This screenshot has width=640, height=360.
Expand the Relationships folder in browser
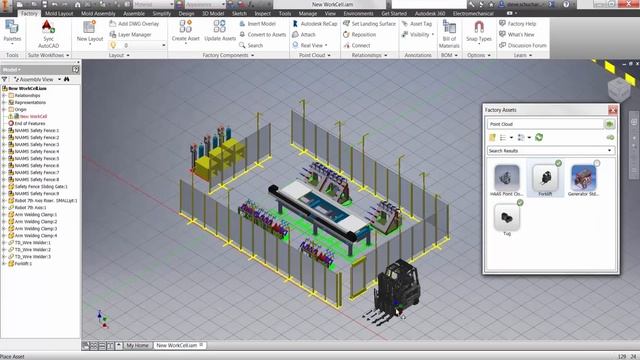pyautogui.click(x=4, y=96)
